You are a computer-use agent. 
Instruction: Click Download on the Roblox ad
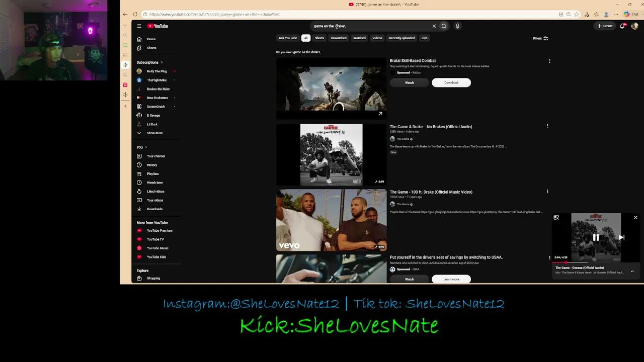point(451,82)
